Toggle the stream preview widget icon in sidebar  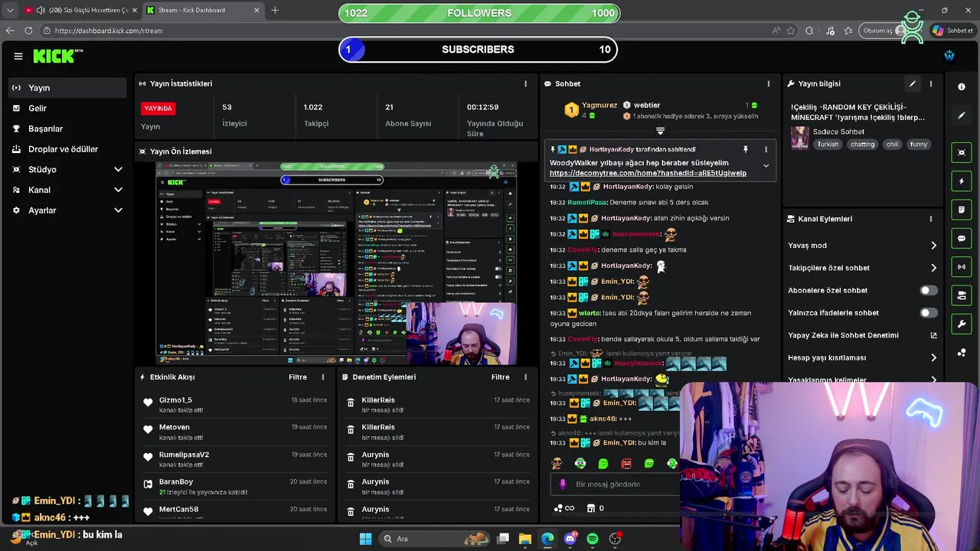pyautogui.click(x=962, y=152)
